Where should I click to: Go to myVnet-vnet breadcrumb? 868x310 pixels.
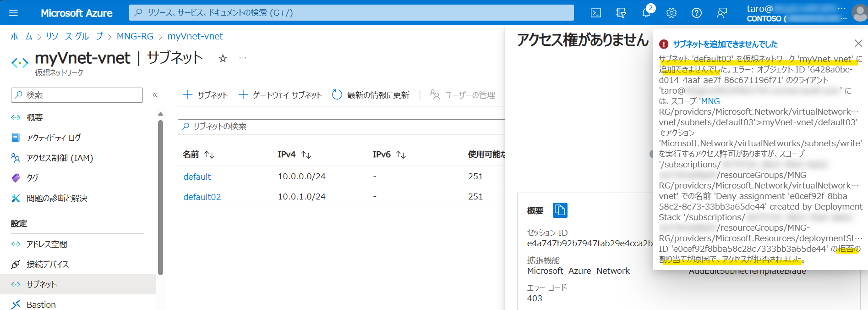coord(195,36)
